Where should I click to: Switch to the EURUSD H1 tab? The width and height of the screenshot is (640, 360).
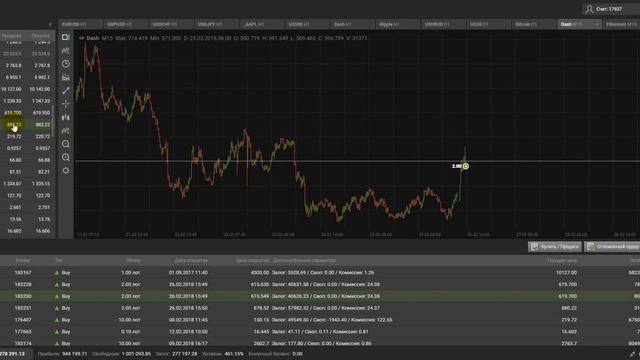coord(80,24)
